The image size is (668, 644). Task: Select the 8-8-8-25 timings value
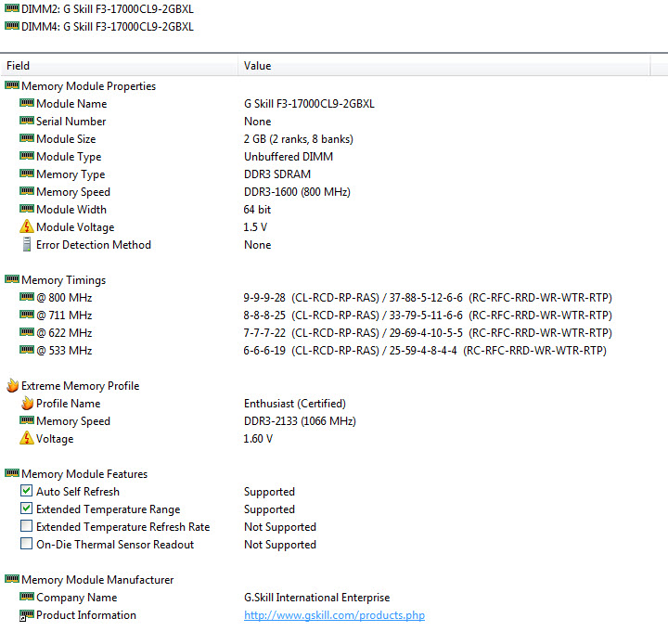[x=428, y=316]
